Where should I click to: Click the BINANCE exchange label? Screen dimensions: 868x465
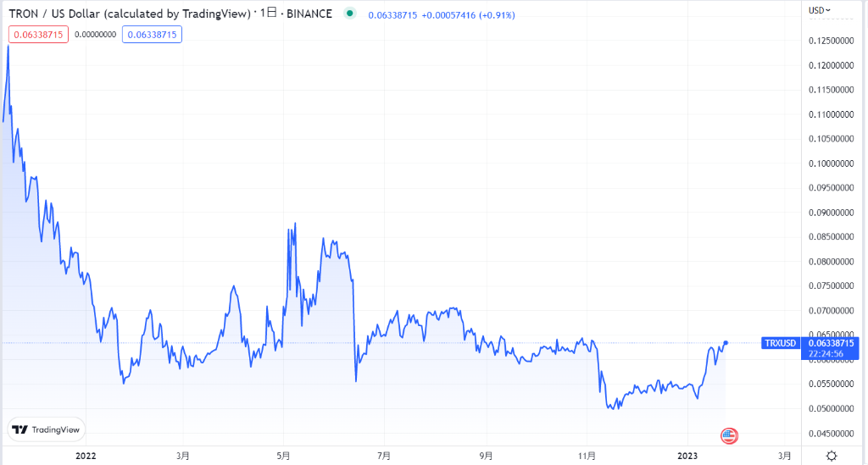[x=309, y=14]
